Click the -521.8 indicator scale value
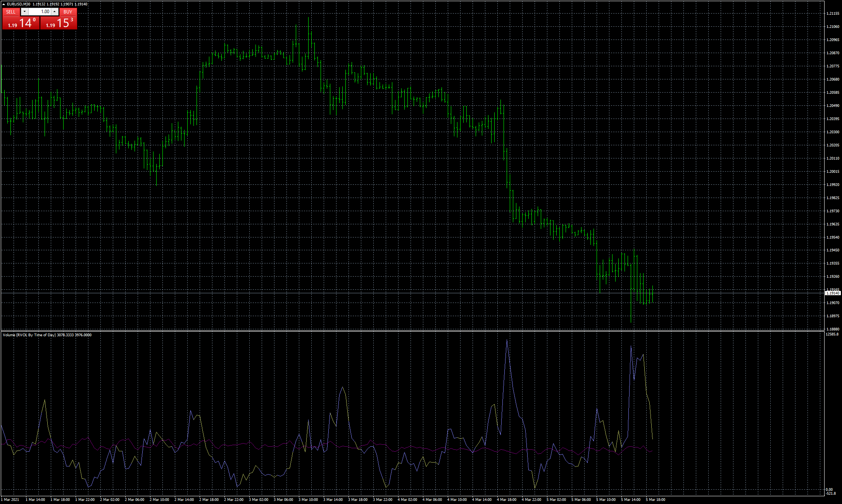The height and width of the screenshot is (504, 842). [x=831, y=494]
